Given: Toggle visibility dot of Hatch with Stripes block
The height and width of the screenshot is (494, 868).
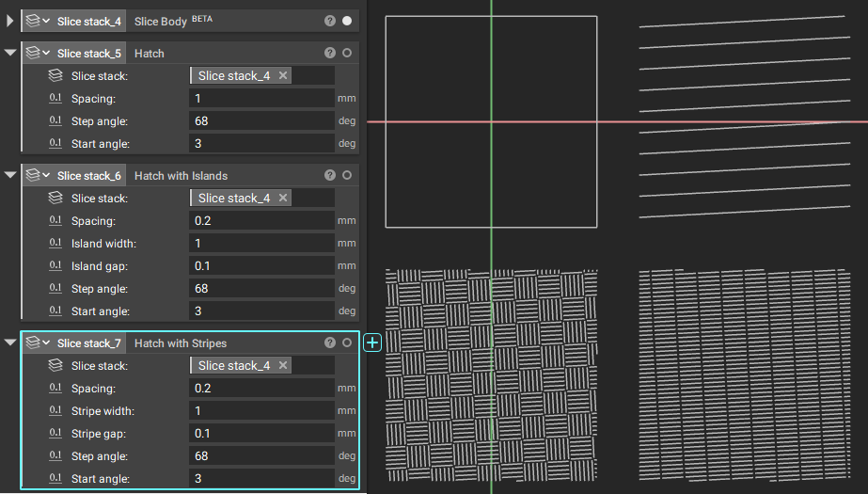Looking at the screenshot, I should click(x=347, y=343).
